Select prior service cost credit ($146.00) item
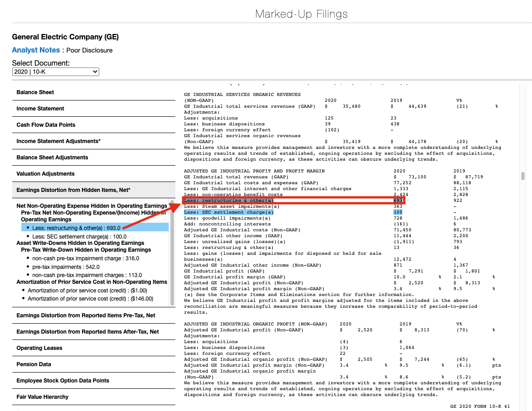This screenshot has height=411, width=532. [90, 298]
